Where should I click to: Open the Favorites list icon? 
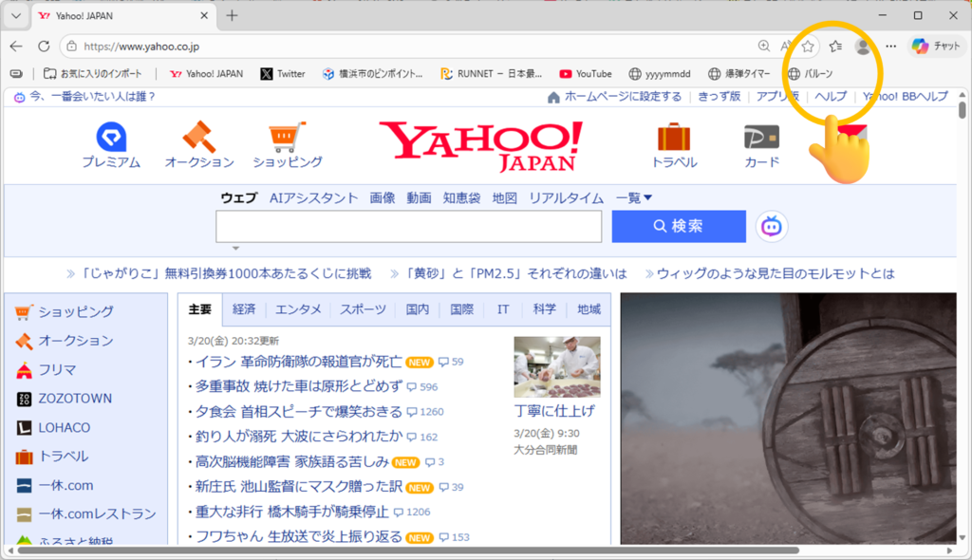(x=835, y=47)
